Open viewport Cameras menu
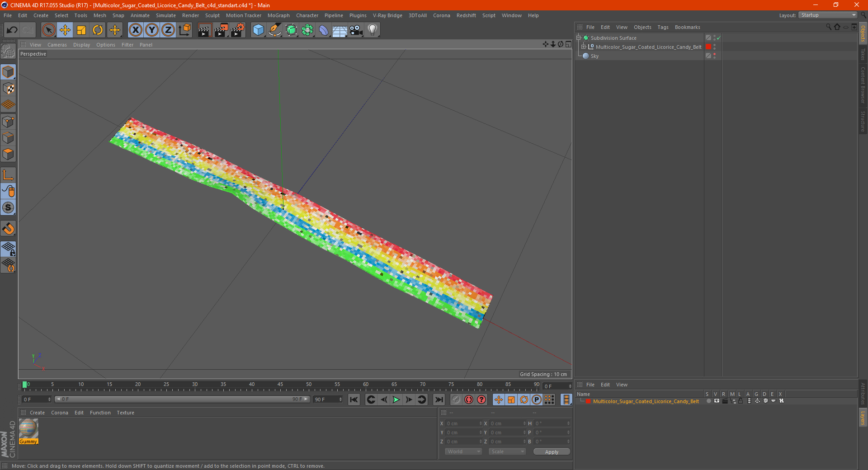The image size is (868, 470). [57, 45]
